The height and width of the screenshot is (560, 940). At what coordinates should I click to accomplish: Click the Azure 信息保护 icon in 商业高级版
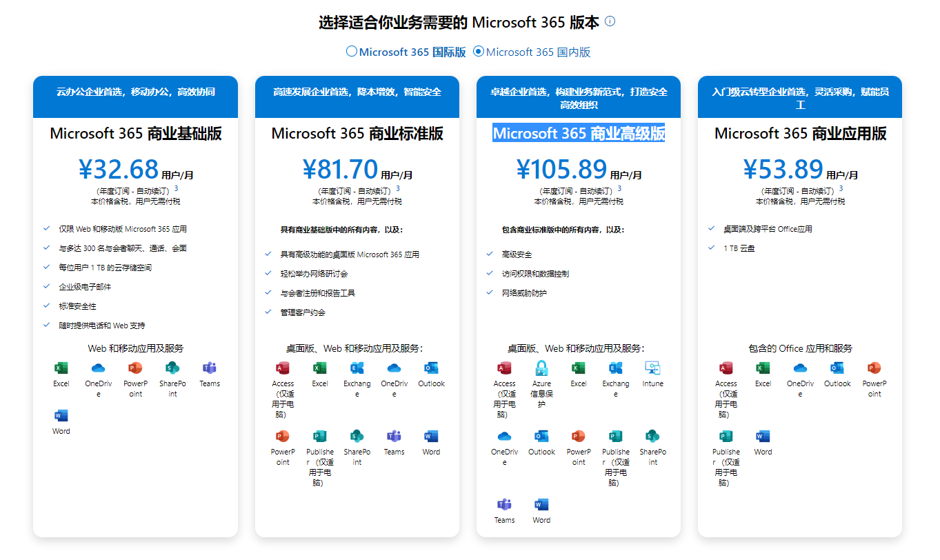coord(541,368)
